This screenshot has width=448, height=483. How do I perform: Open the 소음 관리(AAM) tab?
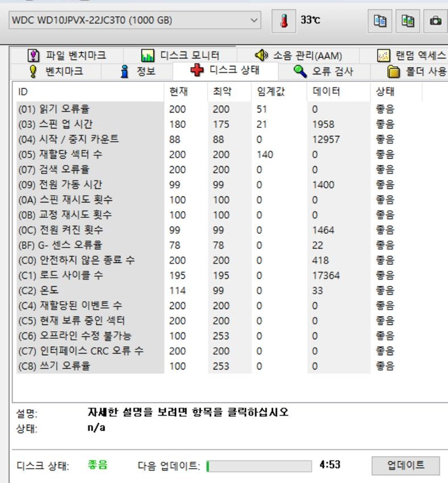(x=298, y=56)
